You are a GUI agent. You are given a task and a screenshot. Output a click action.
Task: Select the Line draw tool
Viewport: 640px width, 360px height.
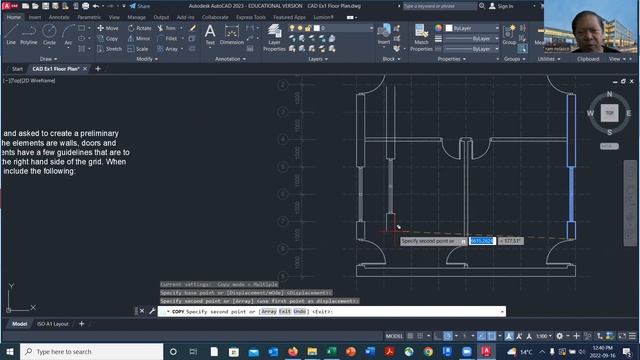click(x=11, y=34)
